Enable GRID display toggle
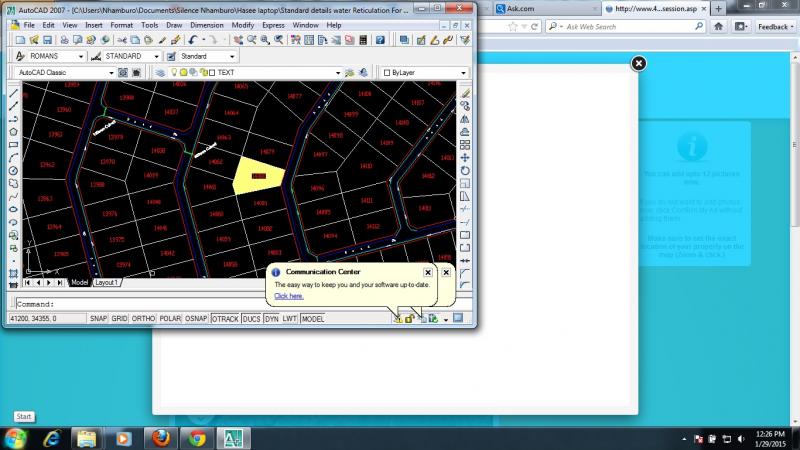800x450 pixels. [x=119, y=318]
